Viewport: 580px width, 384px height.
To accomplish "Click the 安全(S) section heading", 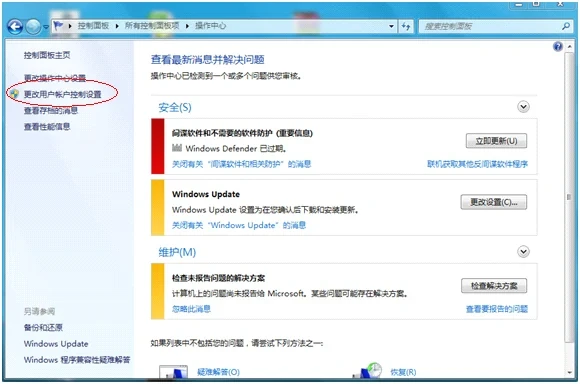I will [x=175, y=107].
